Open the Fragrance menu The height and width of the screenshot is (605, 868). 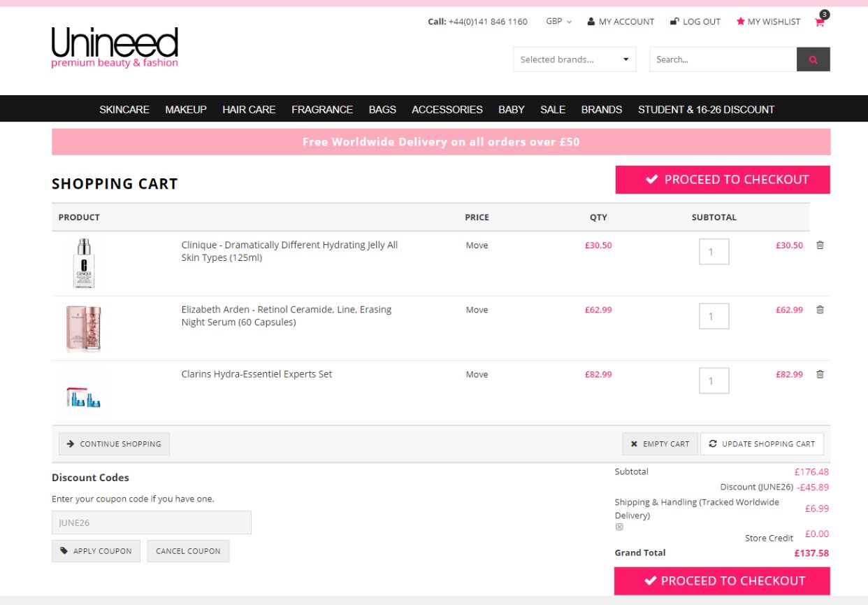322,109
